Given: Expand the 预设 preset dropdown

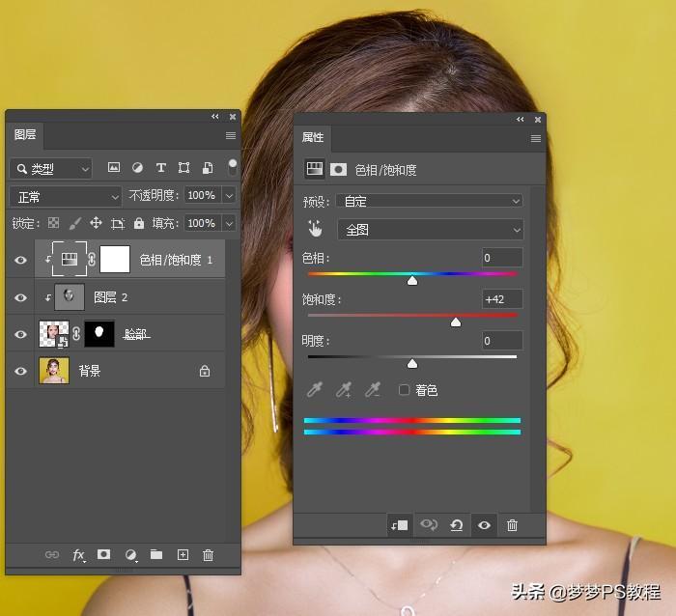Looking at the screenshot, I should point(430,201).
